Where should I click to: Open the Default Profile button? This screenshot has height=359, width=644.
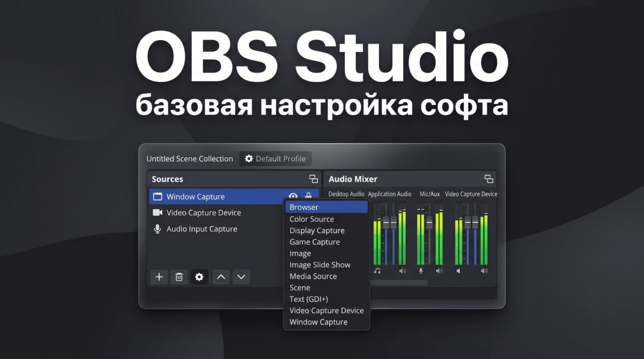pyautogui.click(x=275, y=158)
